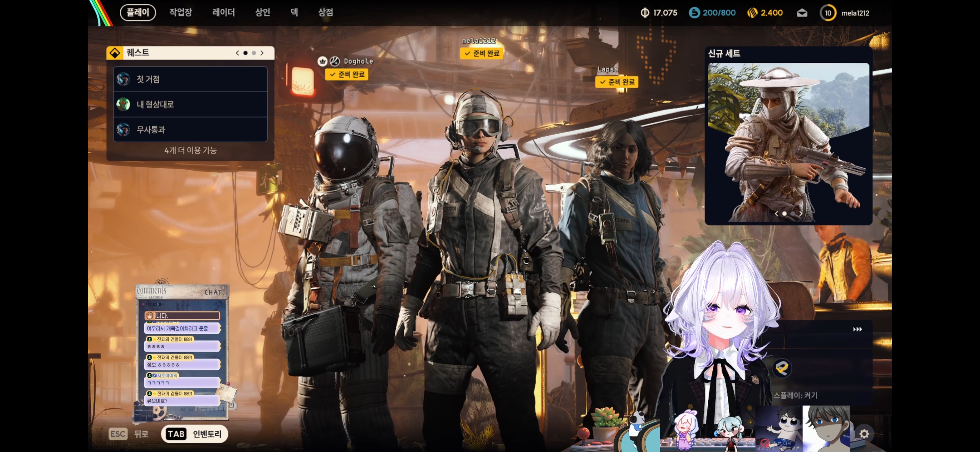The image size is (980, 452).
Task: Go to the next quest page
Action: coord(262,53)
